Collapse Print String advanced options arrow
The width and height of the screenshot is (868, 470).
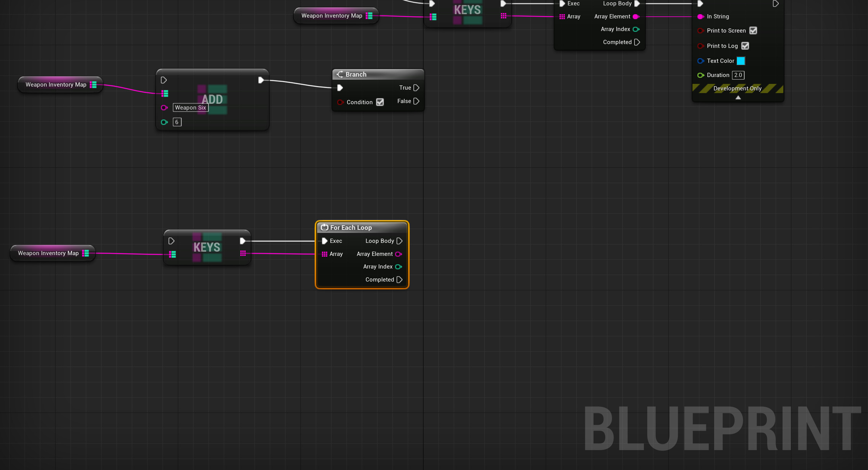coord(738,98)
